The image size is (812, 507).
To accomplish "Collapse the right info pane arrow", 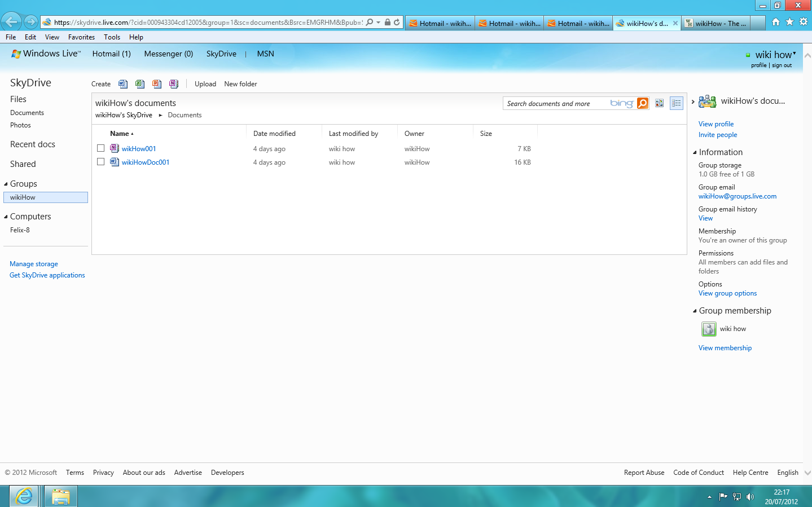I will (693, 102).
